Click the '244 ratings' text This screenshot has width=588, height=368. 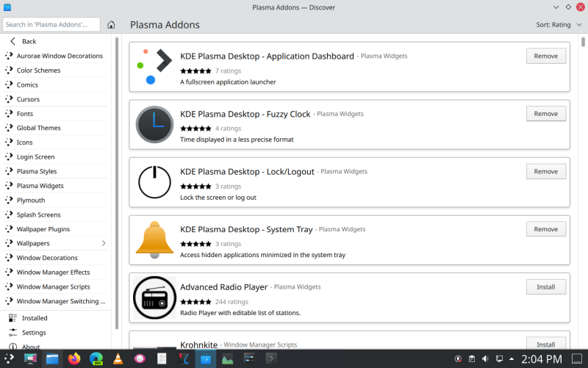coord(232,302)
